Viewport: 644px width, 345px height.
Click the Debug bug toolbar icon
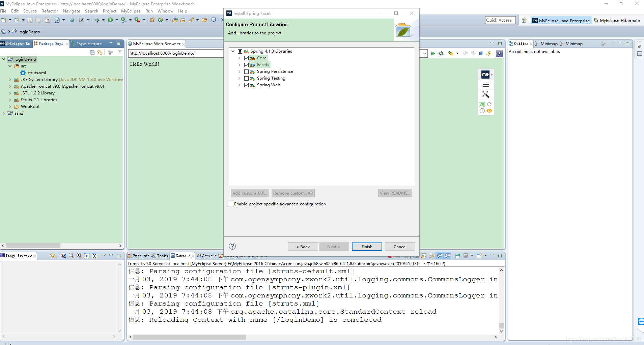click(97, 20)
